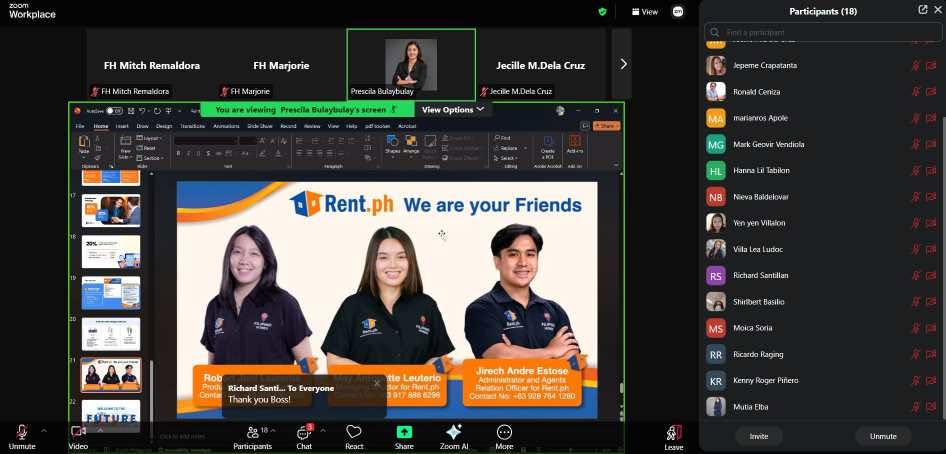The image size is (946, 454).
Task: Toggle video for Ricardo Raging
Action: [931, 355]
